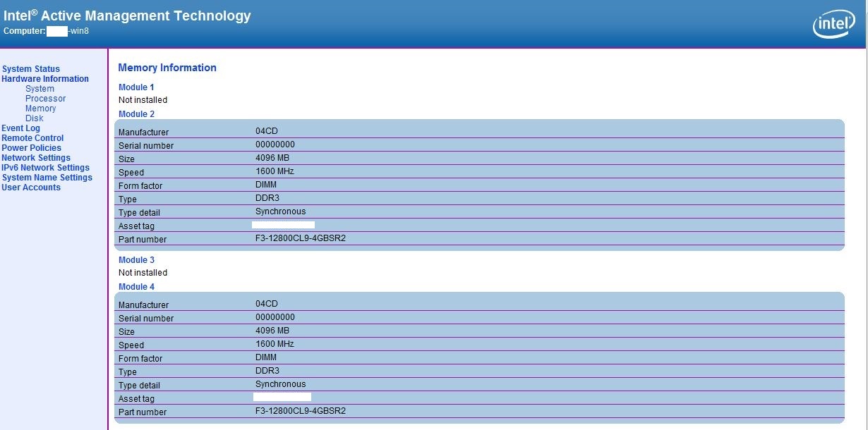Click Module 4 part number F3-12800CL9-4GBSR2
868x430 pixels.
301,411
